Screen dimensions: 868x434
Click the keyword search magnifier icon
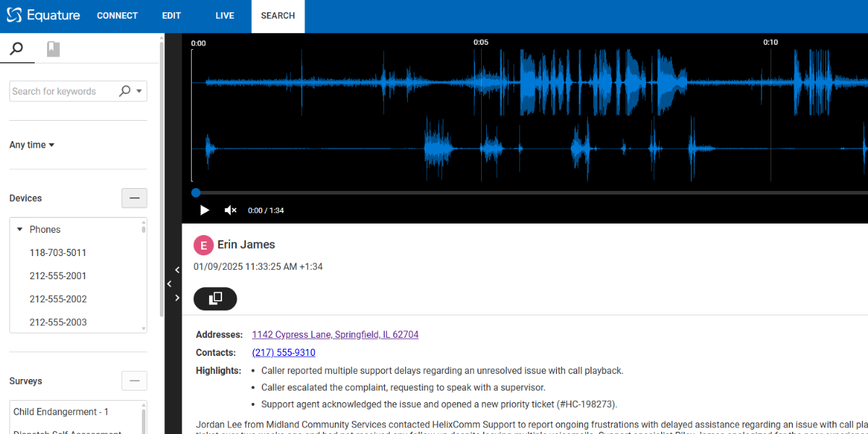pos(124,91)
